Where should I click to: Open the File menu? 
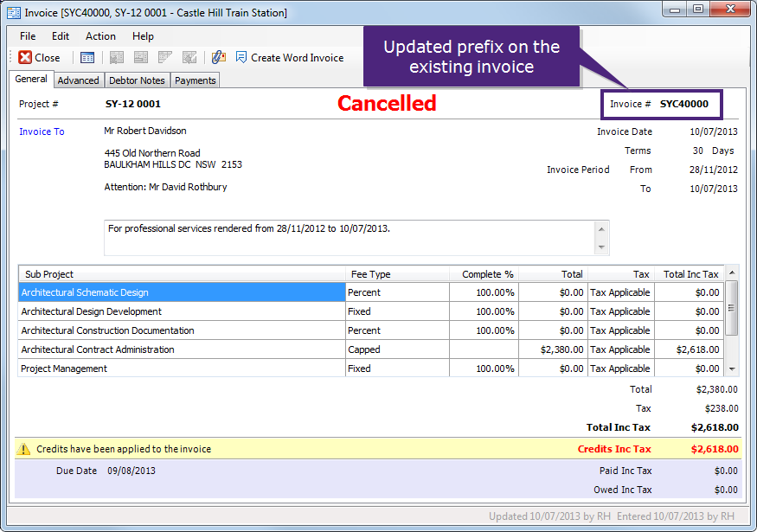click(x=28, y=36)
